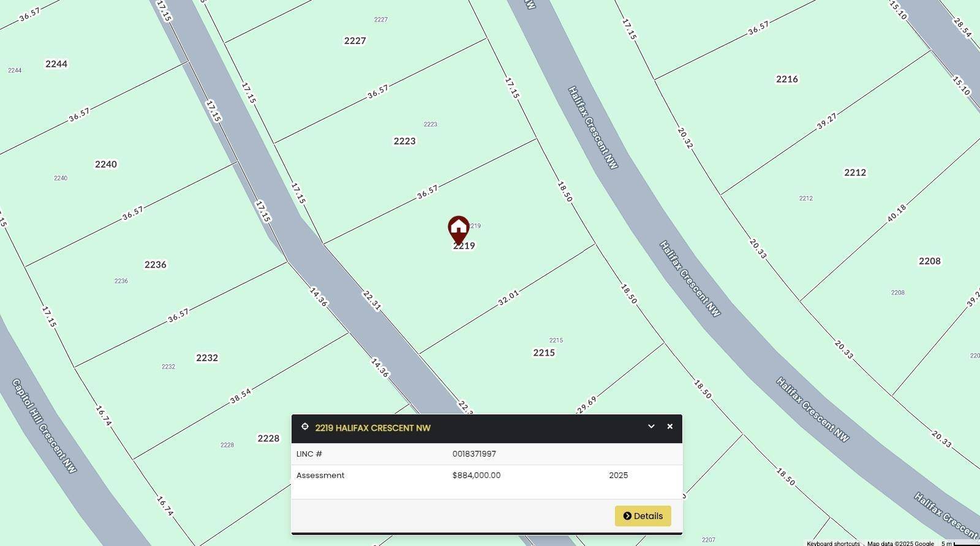Click the house map pin marker
The height and width of the screenshot is (546, 980).
pos(458,230)
